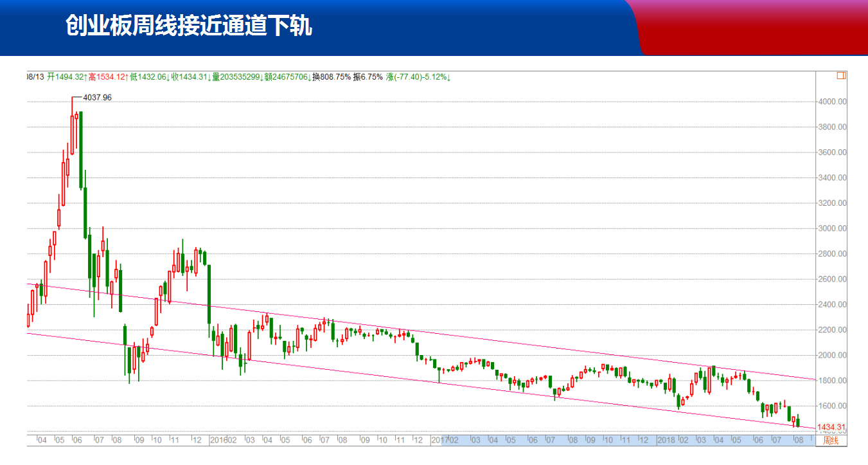Click the 1600.00 price axis label
This screenshot has width=868, height=465.
click(832, 406)
